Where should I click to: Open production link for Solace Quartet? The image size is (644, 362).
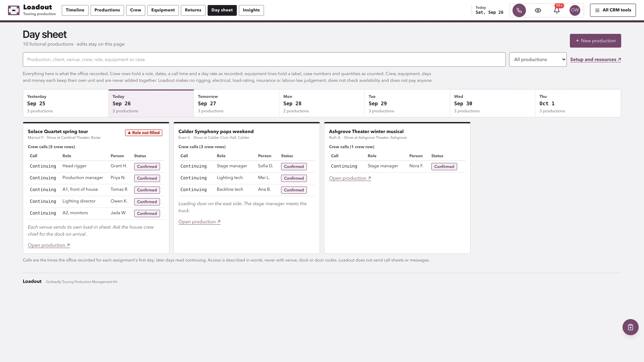(49, 245)
